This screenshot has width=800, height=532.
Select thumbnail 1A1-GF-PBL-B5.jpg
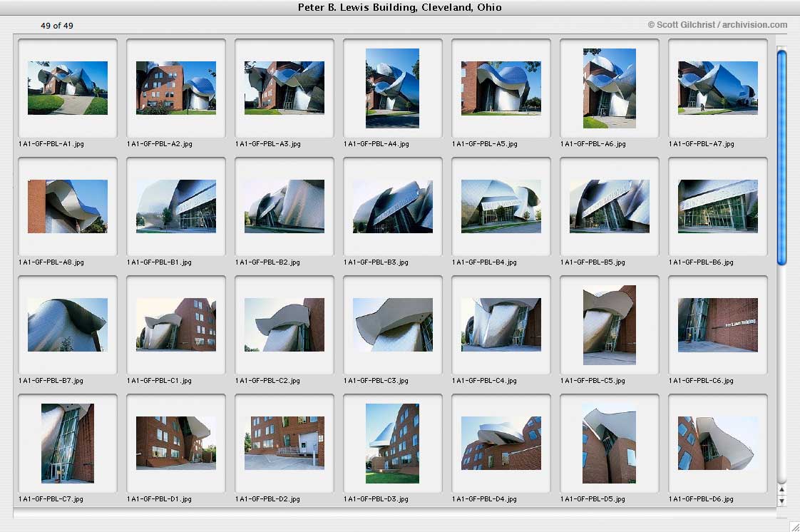coord(609,207)
